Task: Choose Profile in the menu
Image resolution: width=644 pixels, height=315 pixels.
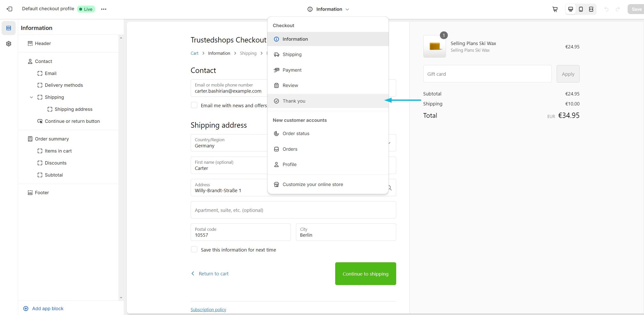Action: click(328, 165)
